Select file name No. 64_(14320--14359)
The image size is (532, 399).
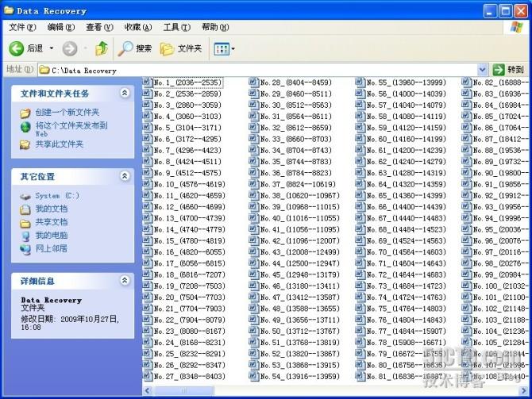(406, 184)
